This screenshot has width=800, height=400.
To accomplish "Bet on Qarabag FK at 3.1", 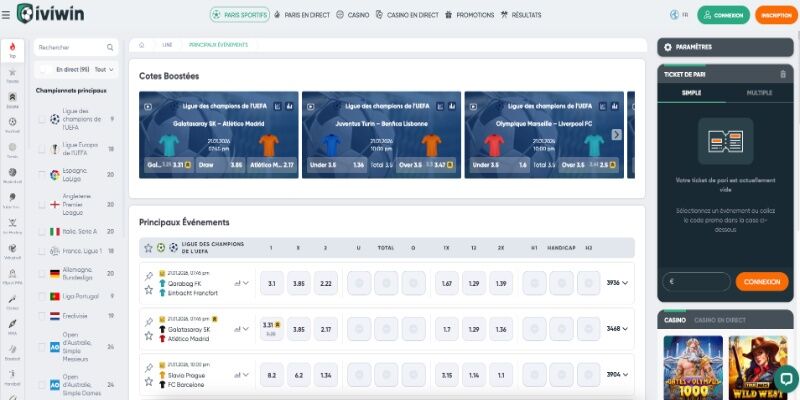I will click(272, 283).
